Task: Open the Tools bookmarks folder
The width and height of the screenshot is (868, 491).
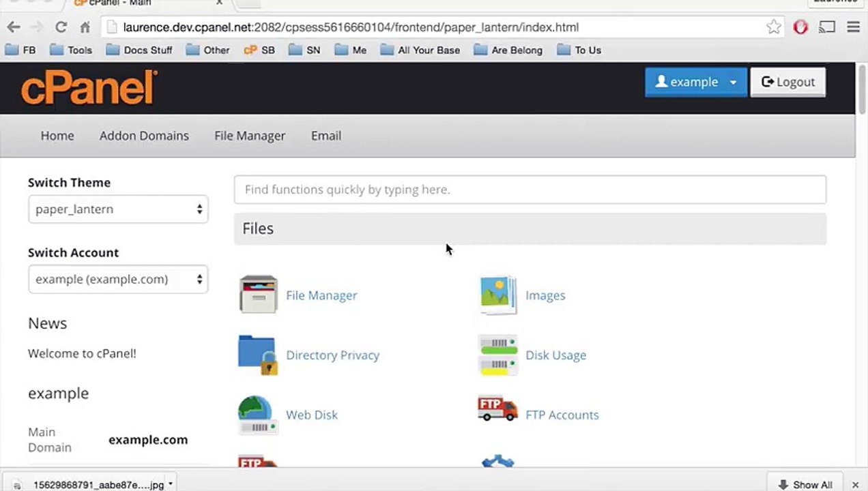Action: pyautogui.click(x=70, y=50)
